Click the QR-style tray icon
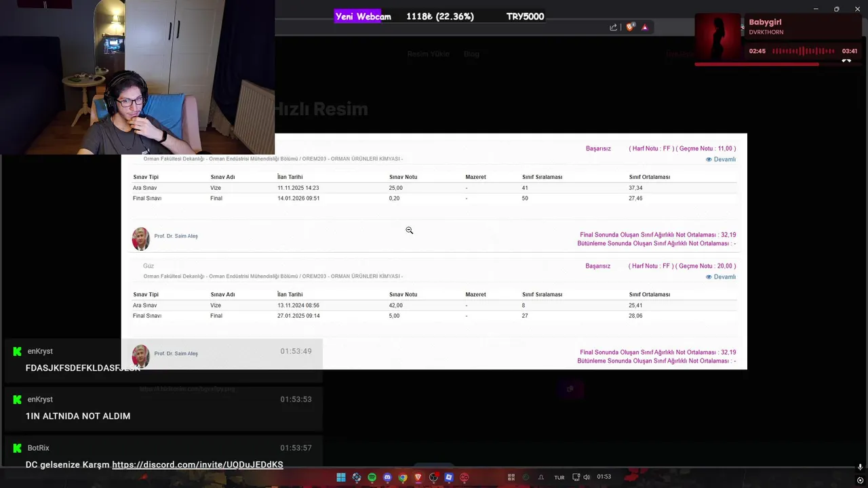The image size is (868, 488). click(511, 477)
